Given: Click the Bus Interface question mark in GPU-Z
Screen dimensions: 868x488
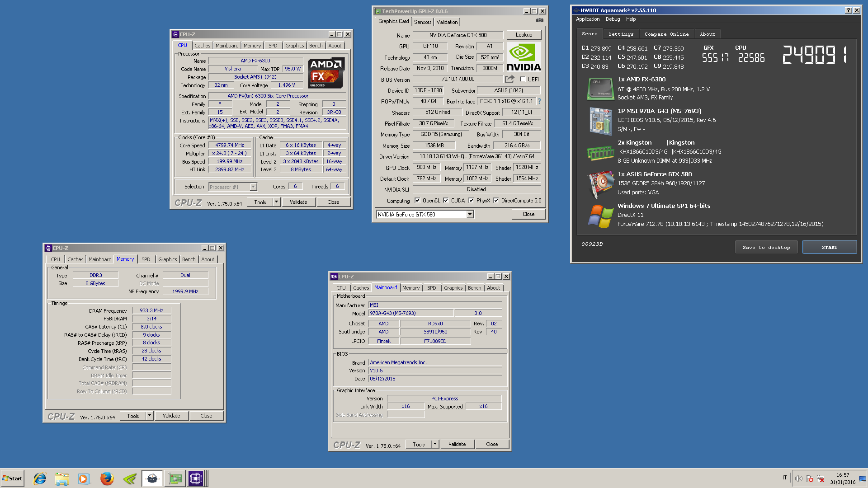Looking at the screenshot, I should click(x=539, y=101).
